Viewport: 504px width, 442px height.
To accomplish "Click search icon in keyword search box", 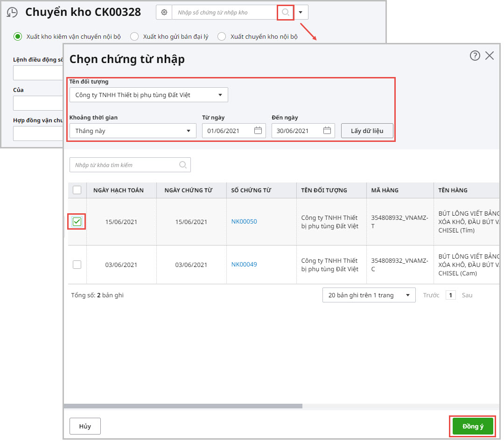I will (183, 165).
